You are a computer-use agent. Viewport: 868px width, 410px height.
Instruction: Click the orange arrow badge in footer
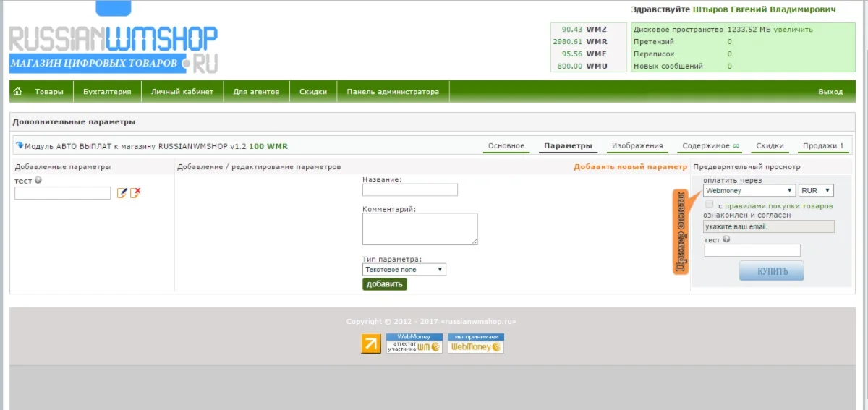[x=371, y=343]
